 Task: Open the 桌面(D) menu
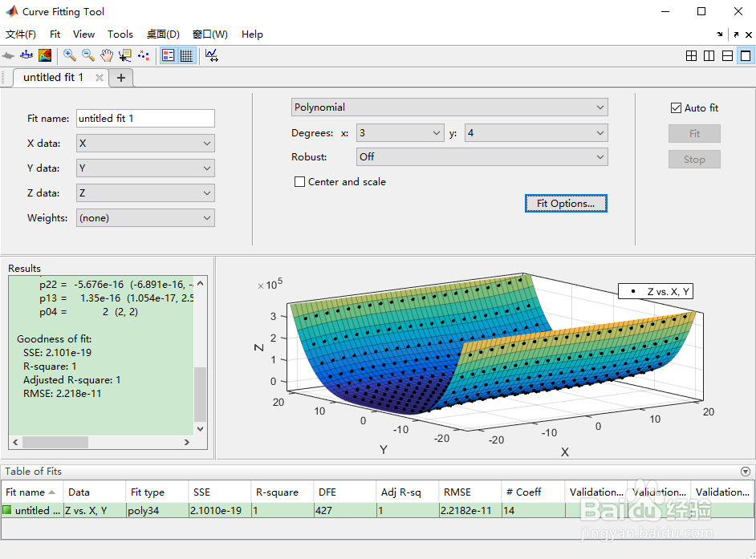point(163,34)
